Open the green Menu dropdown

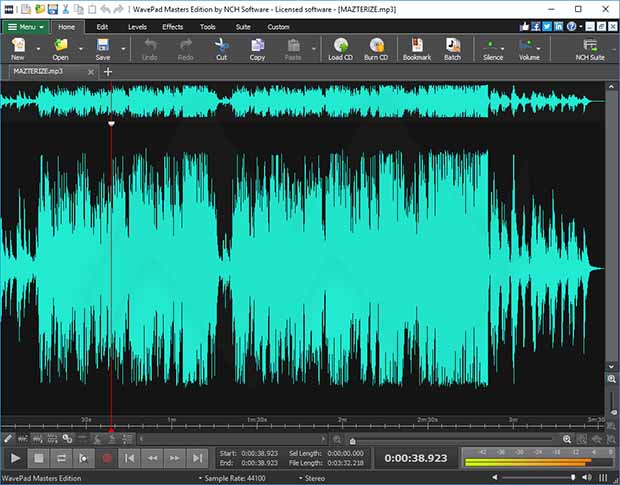pyautogui.click(x=25, y=27)
